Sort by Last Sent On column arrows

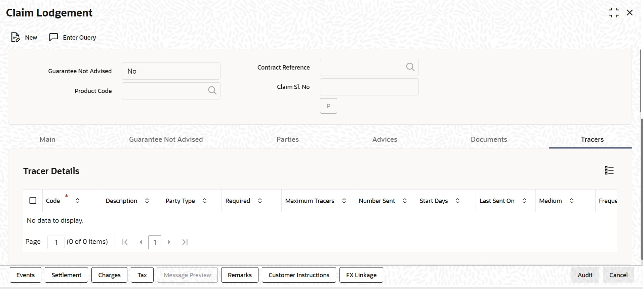click(524, 201)
